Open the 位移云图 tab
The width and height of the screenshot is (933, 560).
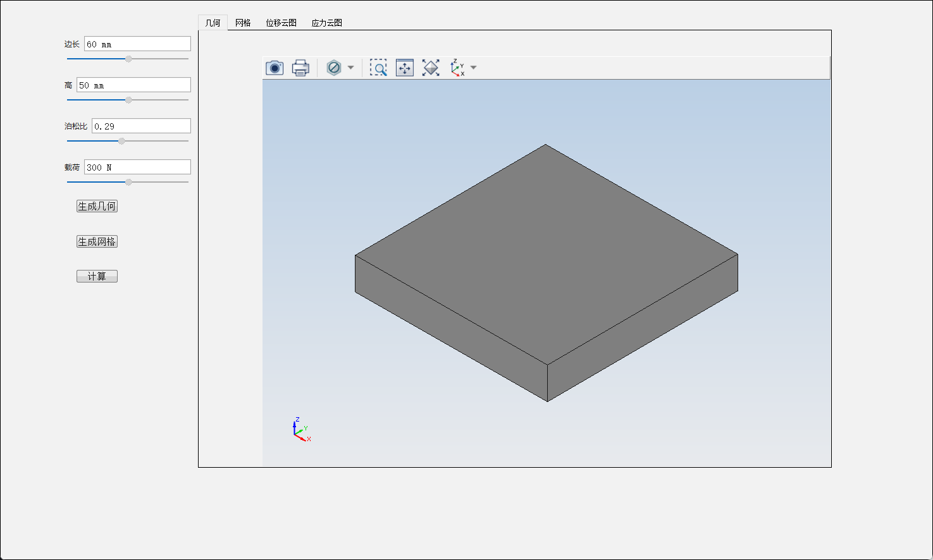pyautogui.click(x=281, y=23)
